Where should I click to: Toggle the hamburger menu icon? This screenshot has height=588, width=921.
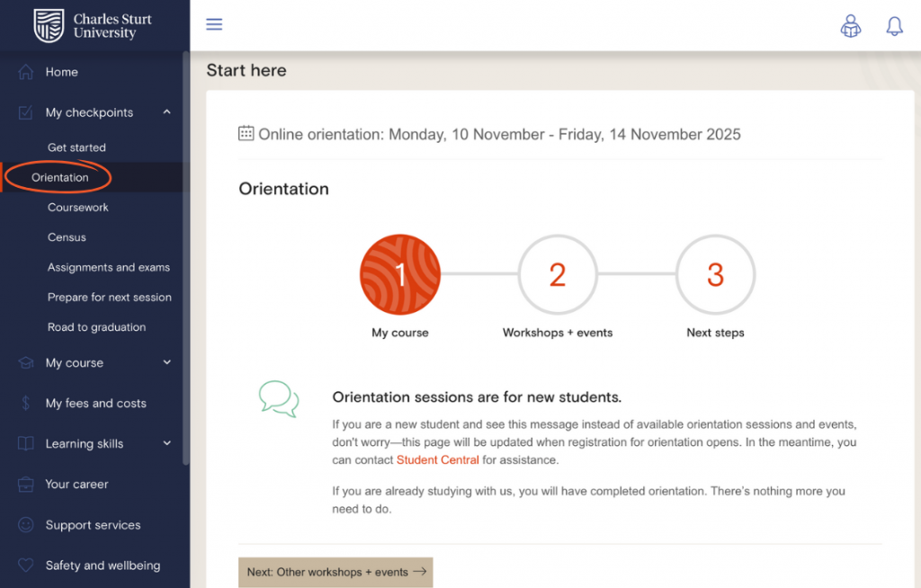[214, 24]
